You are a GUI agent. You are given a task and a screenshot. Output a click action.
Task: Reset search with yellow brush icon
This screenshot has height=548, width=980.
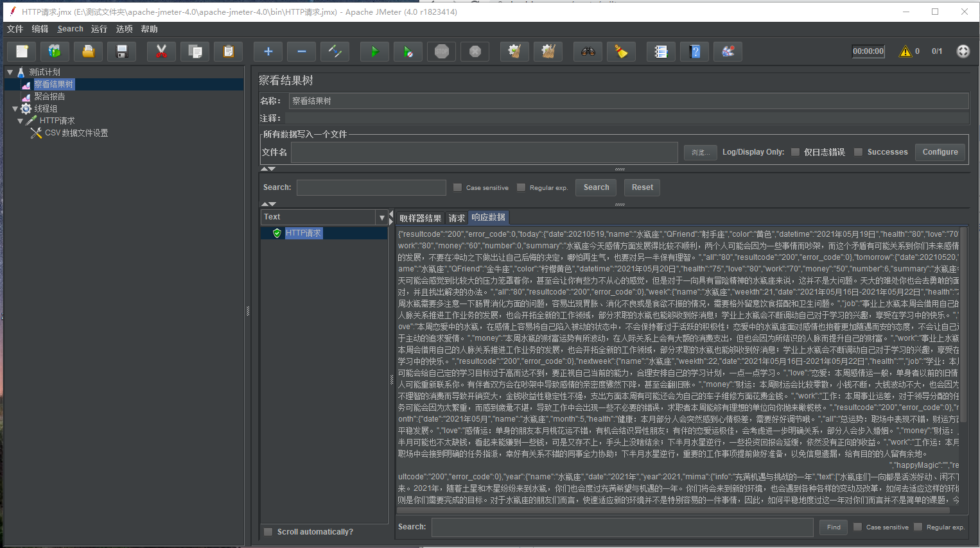tap(622, 51)
